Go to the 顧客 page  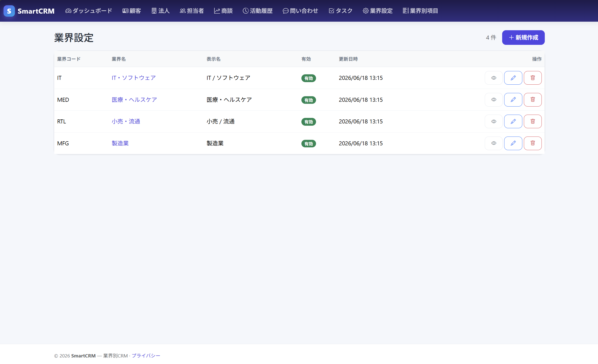point(132,11)
